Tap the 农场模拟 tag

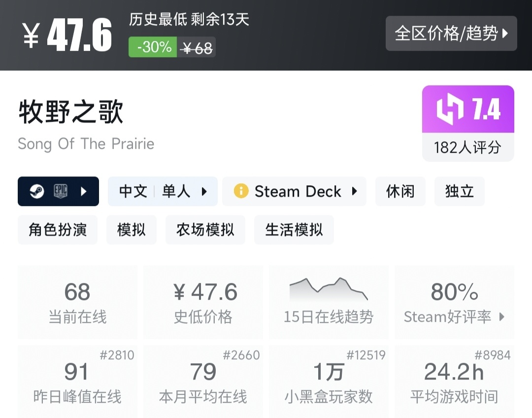coord(205,230)
